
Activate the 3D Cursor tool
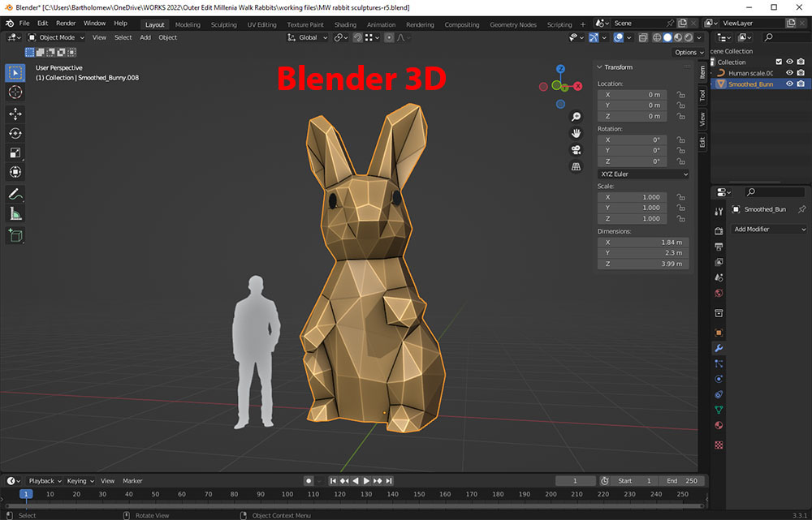(x=15, y=92)
